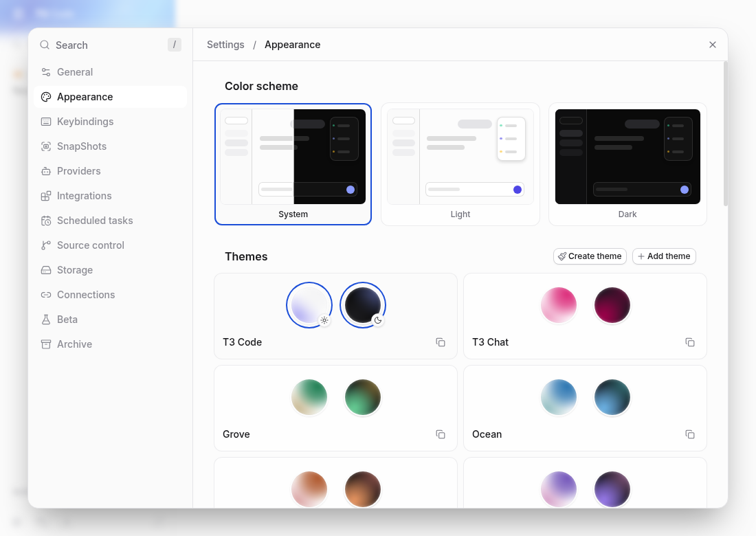Open General settings
The height and width of the screenshot is (536, 756).
(x=111, y=72)
